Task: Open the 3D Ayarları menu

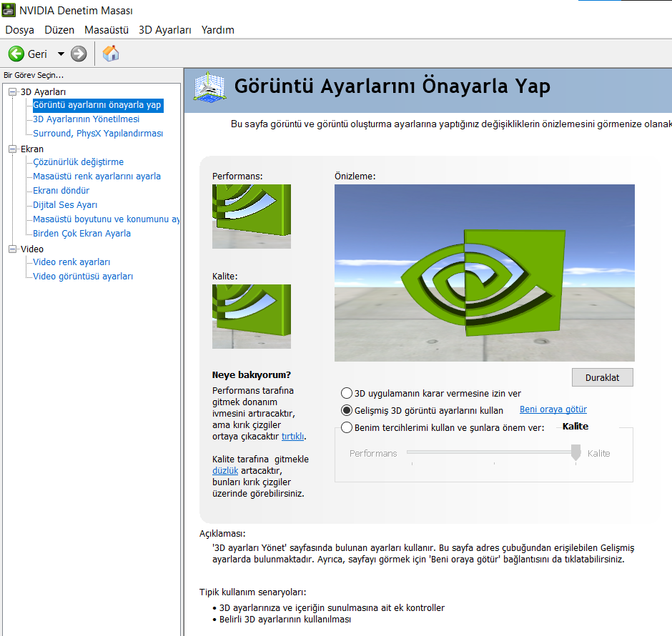Action: point(165,30)
